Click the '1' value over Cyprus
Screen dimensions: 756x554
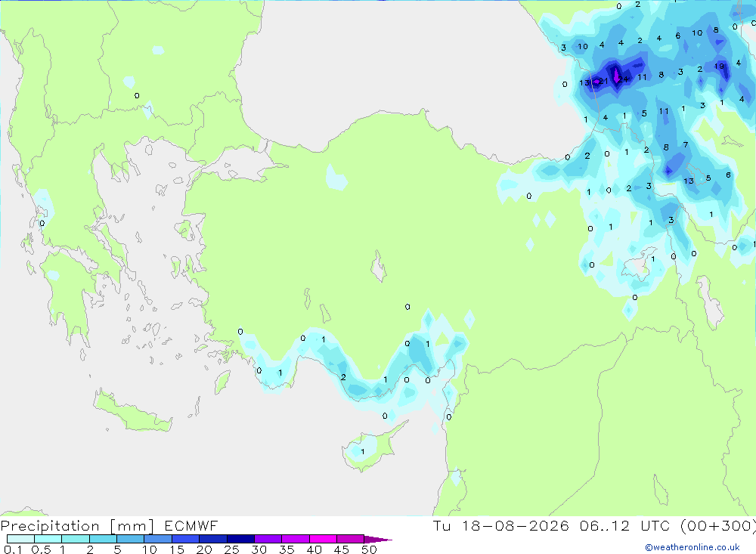point(363,452)
